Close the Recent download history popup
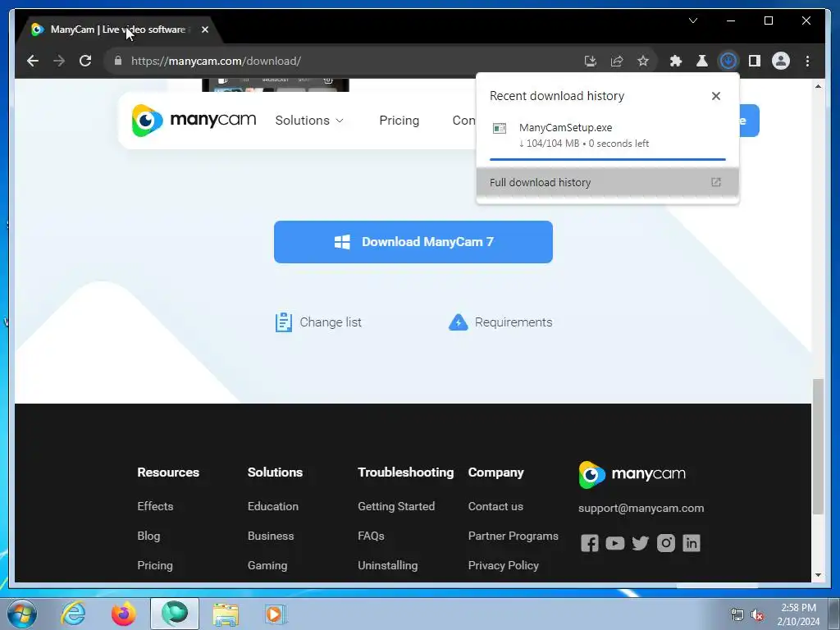The height and width of the screenshot is (630, 840). pos(715,96)
